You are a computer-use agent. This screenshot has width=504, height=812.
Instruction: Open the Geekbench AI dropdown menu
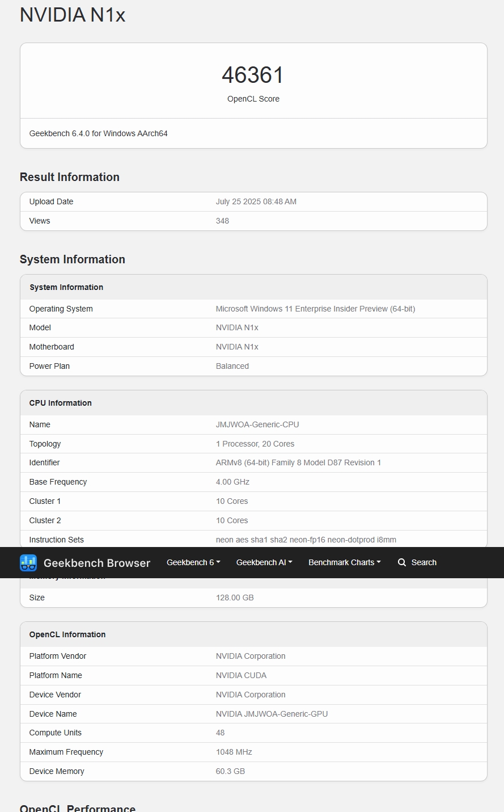[264, 562]
